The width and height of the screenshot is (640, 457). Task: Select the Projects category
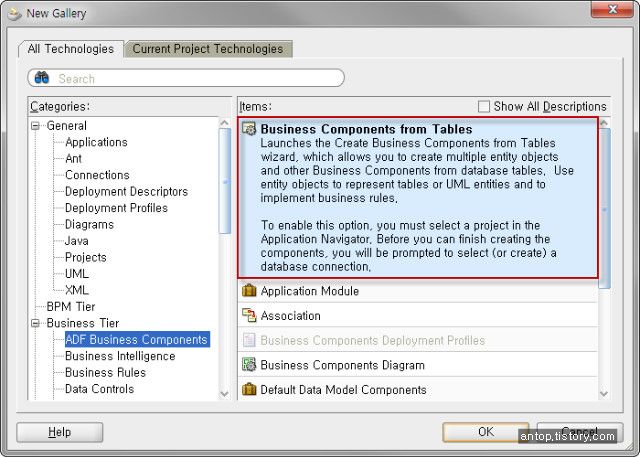click(x=86, y=257)
